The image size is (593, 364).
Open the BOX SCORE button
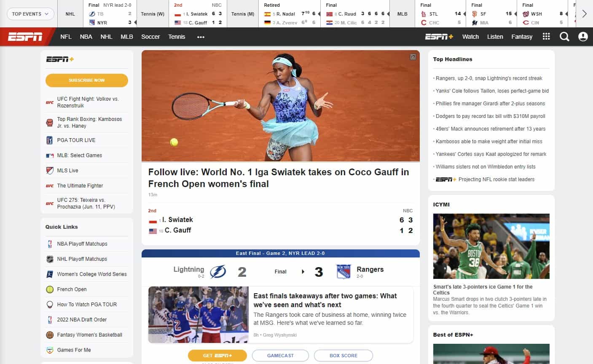(343, 356)
